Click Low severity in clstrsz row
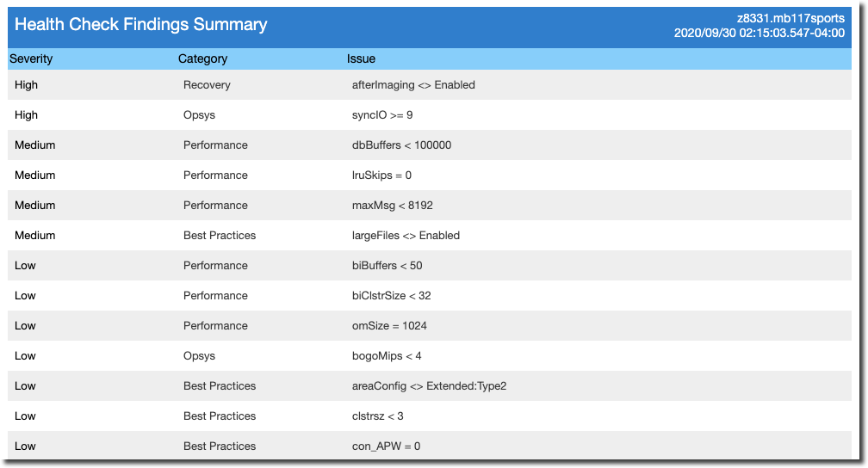 point(25,416)
